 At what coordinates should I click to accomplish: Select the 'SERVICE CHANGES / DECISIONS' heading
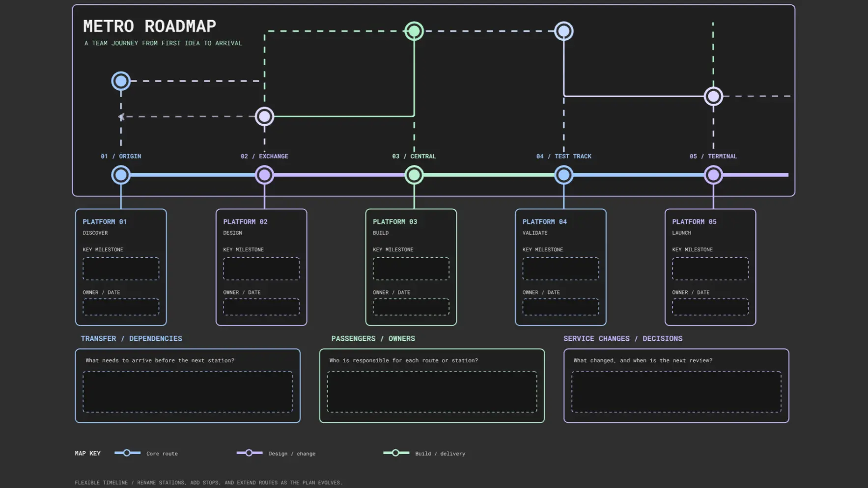623,339
